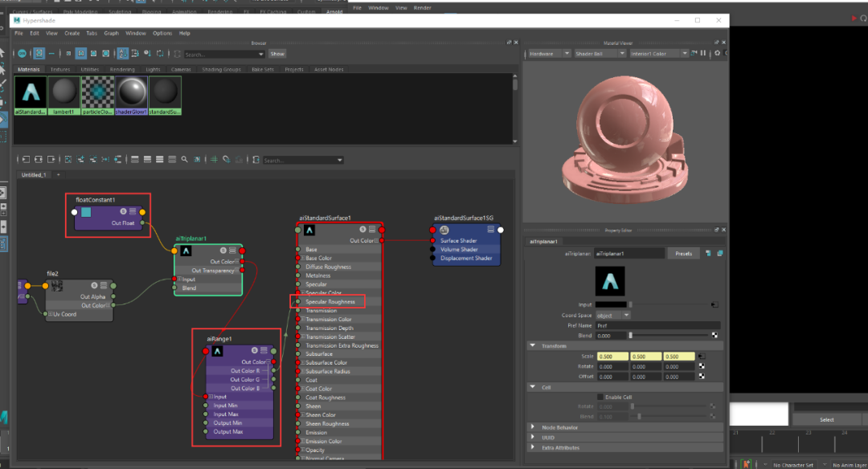The width and height of the screenshot is (868, 469).
Task: Switch to the Textures tab
Action: coord(60,70)
